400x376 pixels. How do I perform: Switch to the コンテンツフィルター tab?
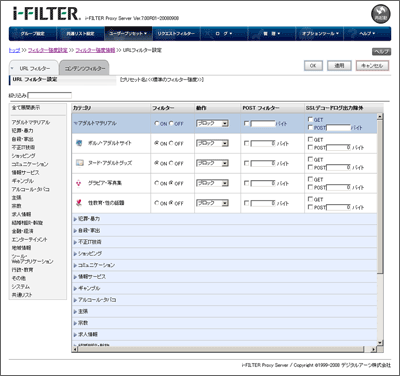pyautogui.click(x=85, y=68)
